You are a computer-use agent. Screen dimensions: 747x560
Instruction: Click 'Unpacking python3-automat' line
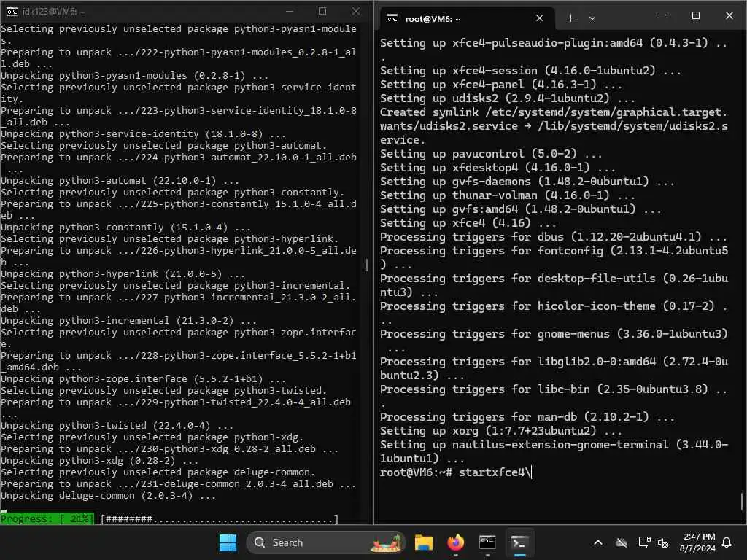coord(120,181)
